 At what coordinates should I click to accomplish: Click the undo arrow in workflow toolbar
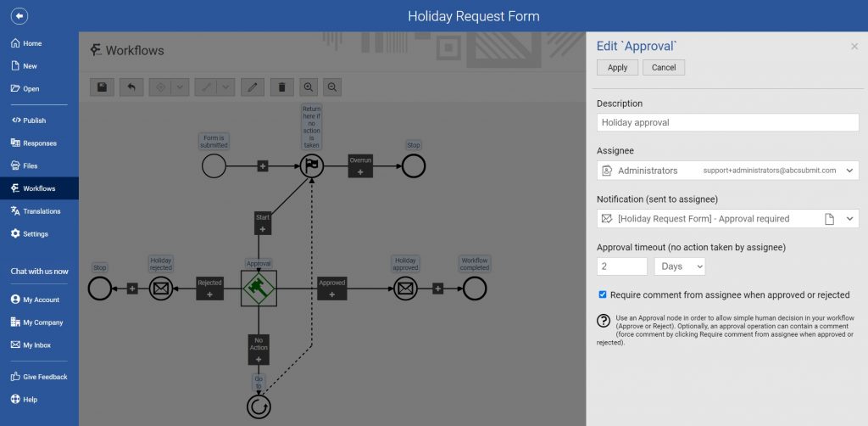(x=131, y=87)
